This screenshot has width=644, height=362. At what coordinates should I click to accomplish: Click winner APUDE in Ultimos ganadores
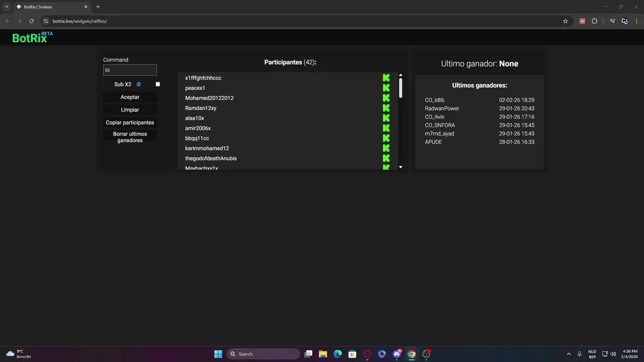tap(434, 142)
